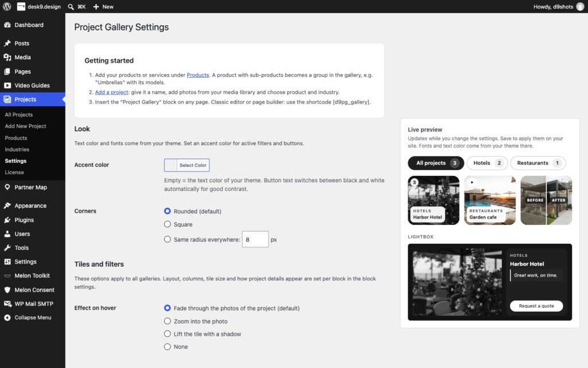Click the Melon Toolkit icon
Image resolution: width=588 pixels, height=368 pixels.
point(7,275)
